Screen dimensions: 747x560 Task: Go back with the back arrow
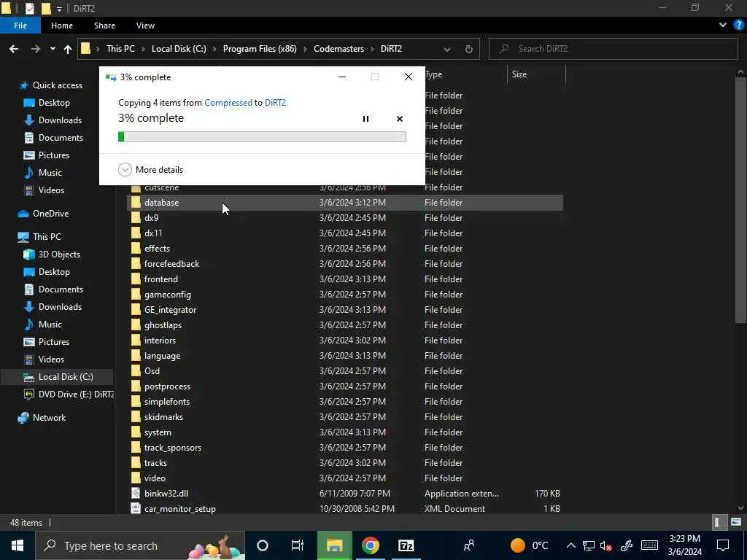[x=14, y=49]
